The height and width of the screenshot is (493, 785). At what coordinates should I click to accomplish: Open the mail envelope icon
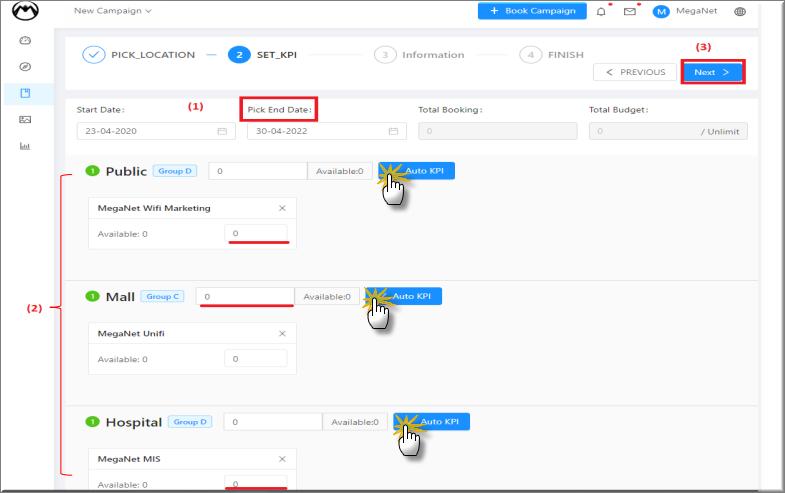(x=630, y=12)
